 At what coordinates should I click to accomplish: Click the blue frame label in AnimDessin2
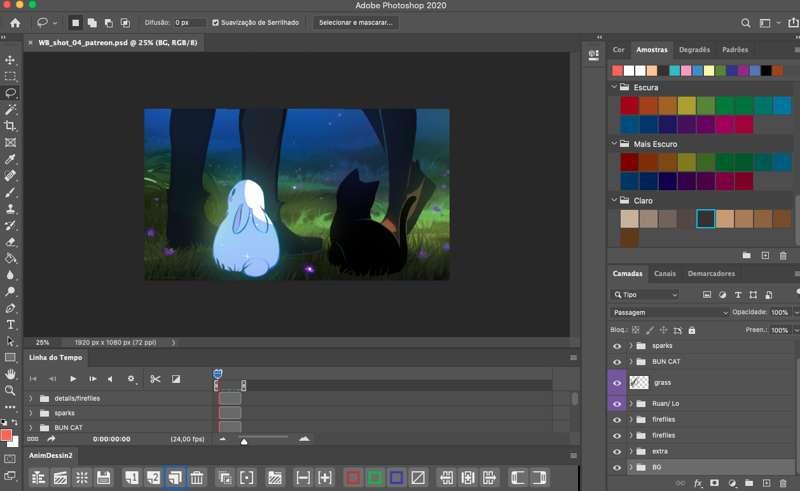tap(396, 478)
